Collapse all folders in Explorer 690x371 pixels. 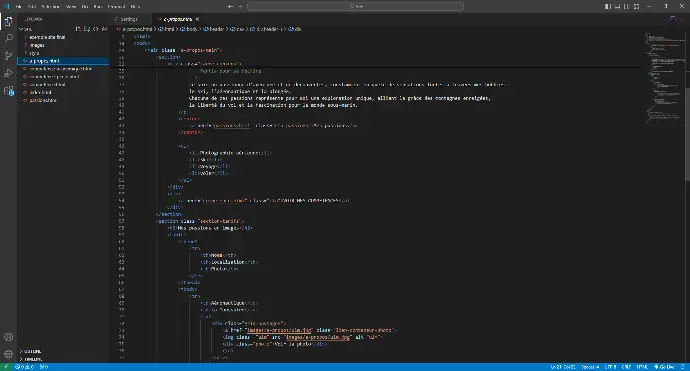(104, 29)
